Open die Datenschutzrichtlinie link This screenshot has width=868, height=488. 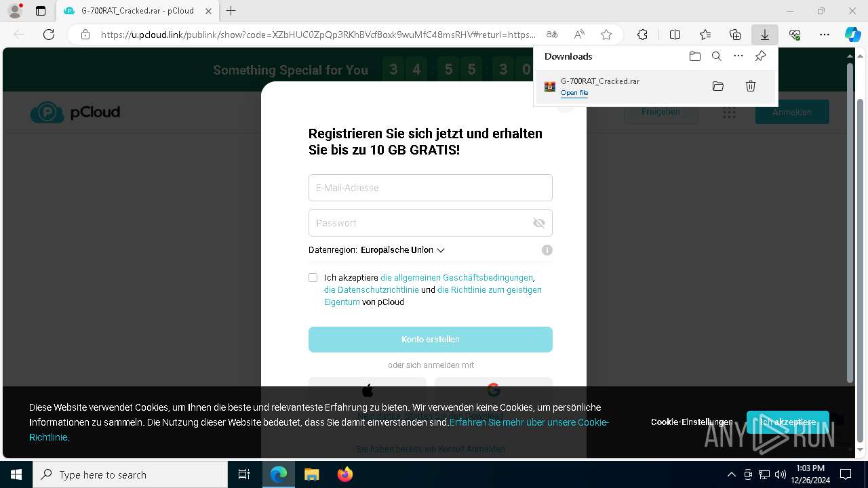(x=372, y=289)
